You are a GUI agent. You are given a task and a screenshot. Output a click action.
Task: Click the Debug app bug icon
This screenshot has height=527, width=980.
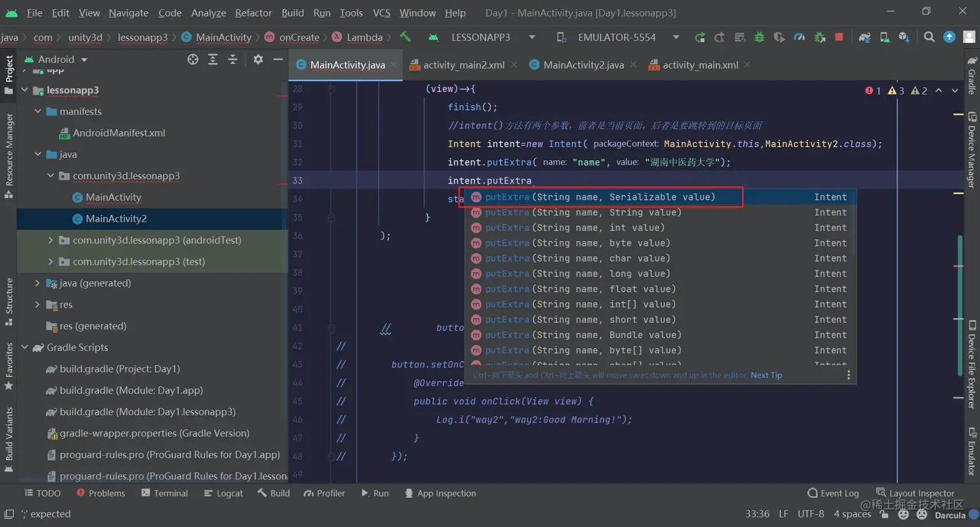(759, 38)
